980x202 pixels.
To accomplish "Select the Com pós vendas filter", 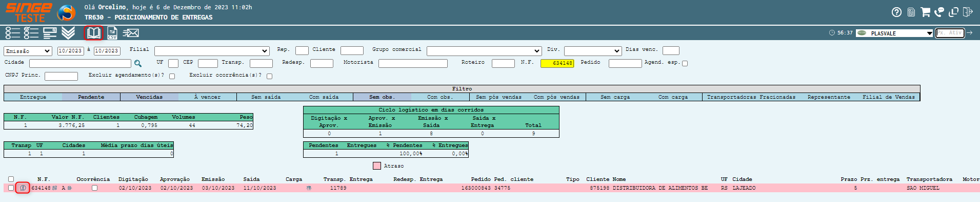I will point(557,97).
